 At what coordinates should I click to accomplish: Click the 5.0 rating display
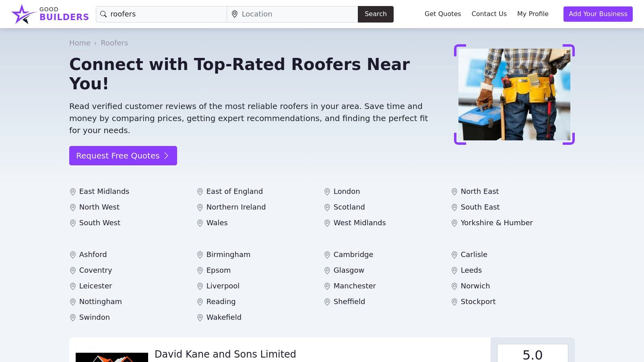(x=533, y=355)
